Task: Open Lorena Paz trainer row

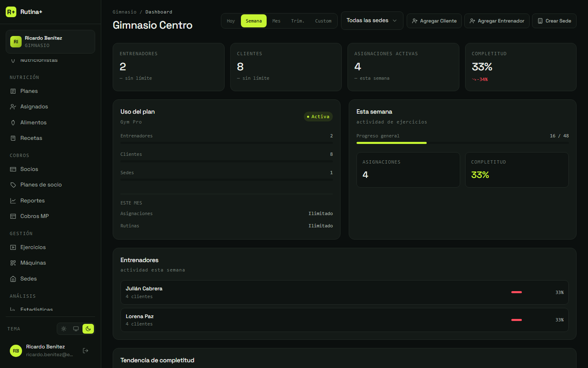Action: click(345, 320)
